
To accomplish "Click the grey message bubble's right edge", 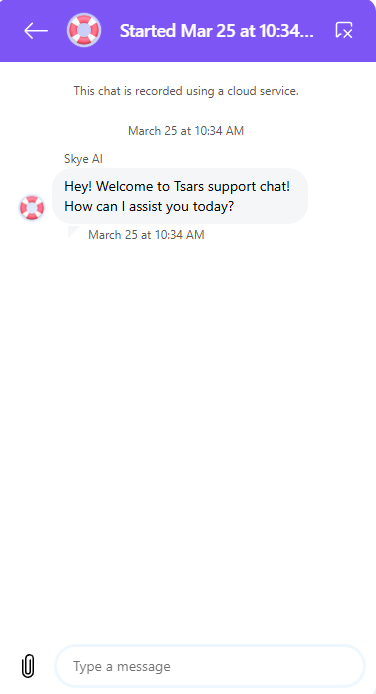I will (x=305, y=196).
